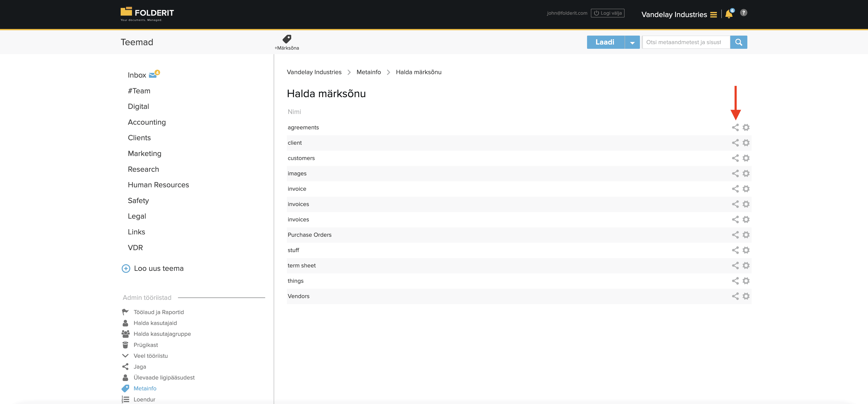Click the search magnifier button

(x=738, y=42)
